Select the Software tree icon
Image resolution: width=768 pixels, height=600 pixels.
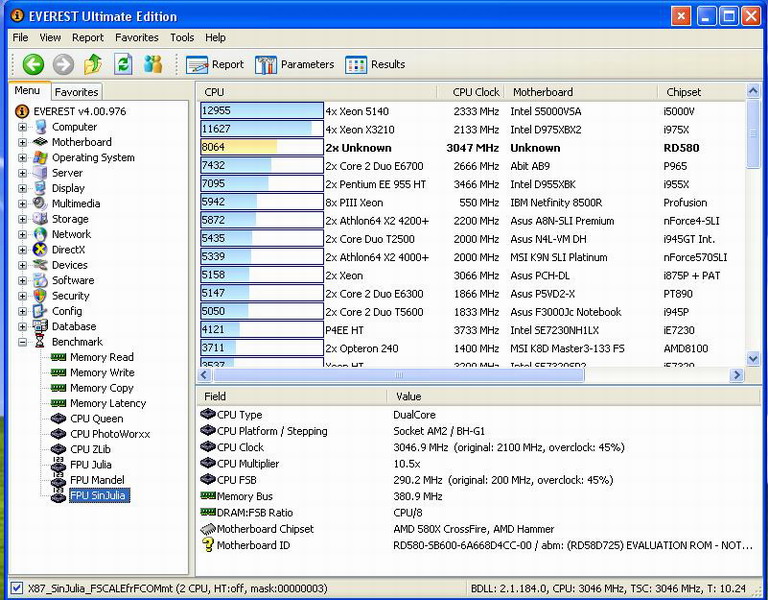(41, 280)
